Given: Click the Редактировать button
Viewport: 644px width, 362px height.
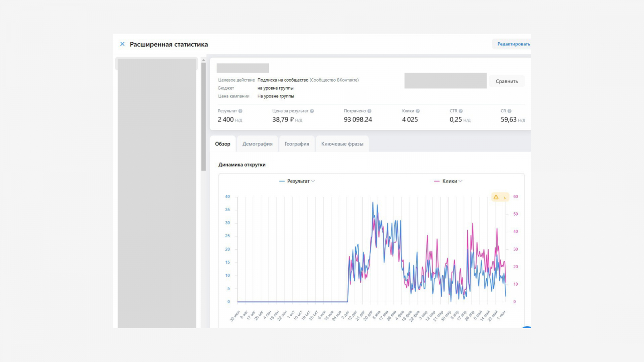Looking at the screenshot, I should pos(513,44).
